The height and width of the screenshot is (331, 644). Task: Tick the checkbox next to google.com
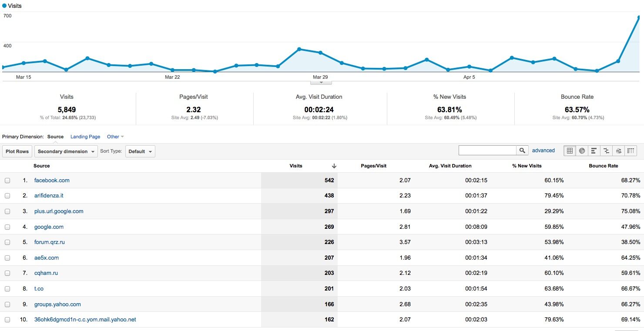tap(7, 227)
